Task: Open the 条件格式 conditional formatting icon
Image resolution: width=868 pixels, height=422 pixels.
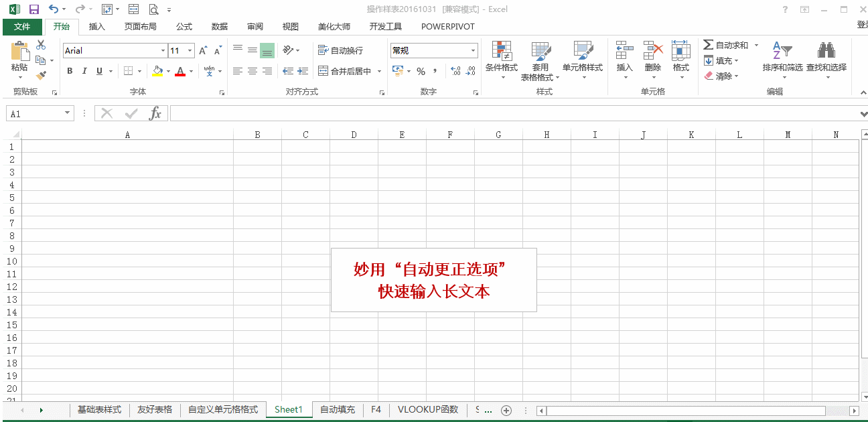Action: click(x=502, y=52)
